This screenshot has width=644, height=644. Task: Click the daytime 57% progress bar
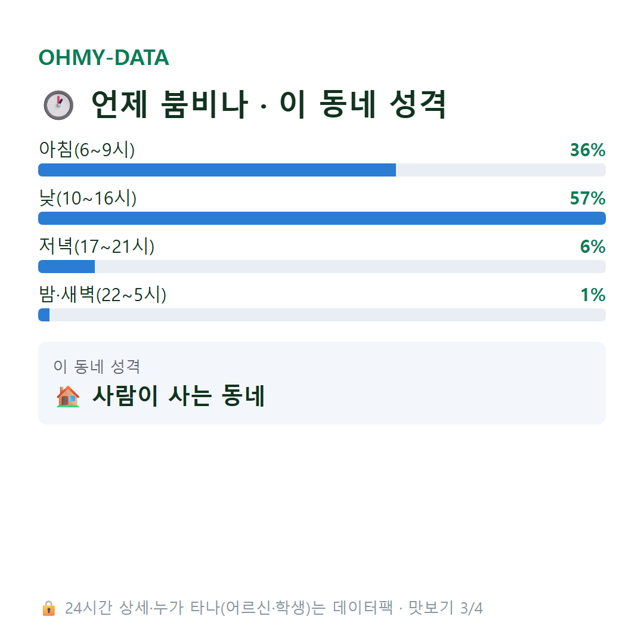pos(322,218)
